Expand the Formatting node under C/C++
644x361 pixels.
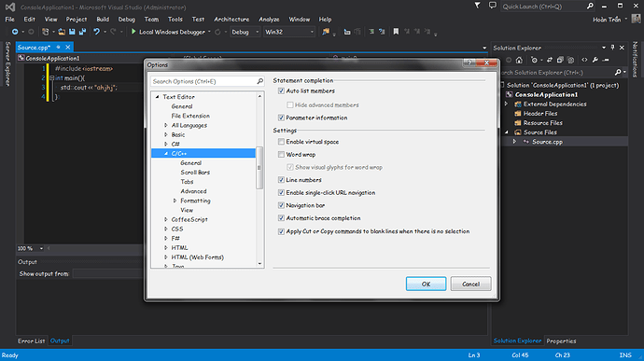point(175,201)
